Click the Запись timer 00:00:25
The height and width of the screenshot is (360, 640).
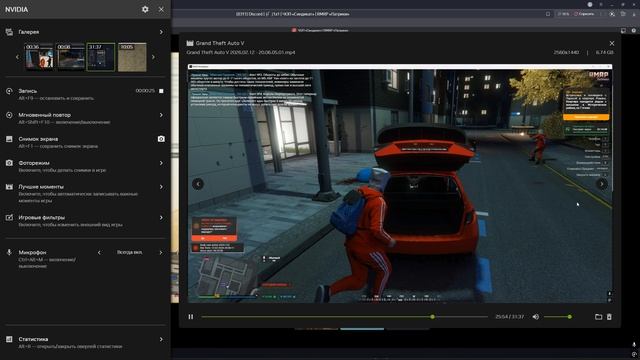pos(145,91)
